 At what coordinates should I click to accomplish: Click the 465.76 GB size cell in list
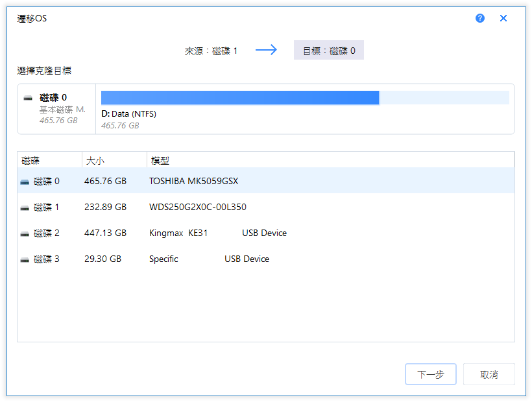coord(105,182)
